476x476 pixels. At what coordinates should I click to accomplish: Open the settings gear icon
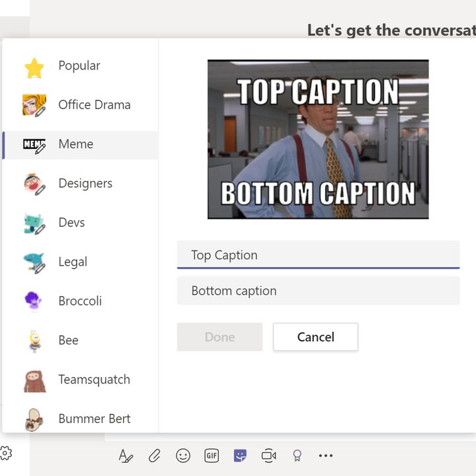(x=5, y=454)
